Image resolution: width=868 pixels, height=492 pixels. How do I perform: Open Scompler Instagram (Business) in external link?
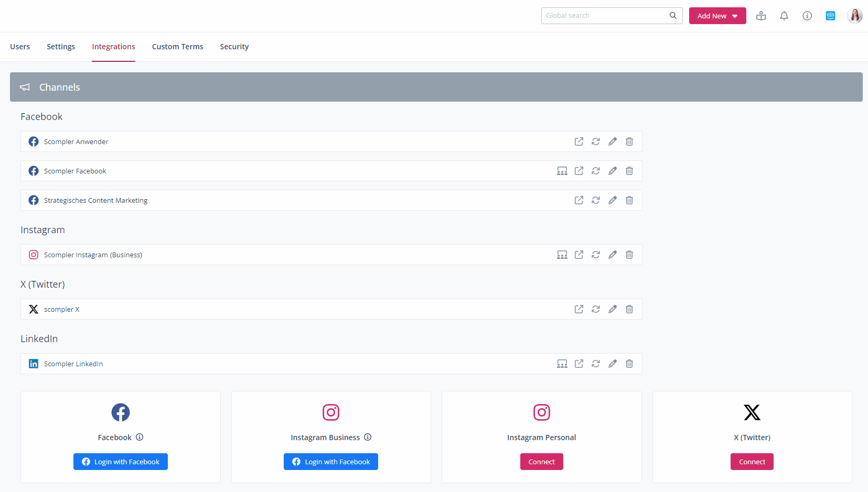tap(579, 255)
